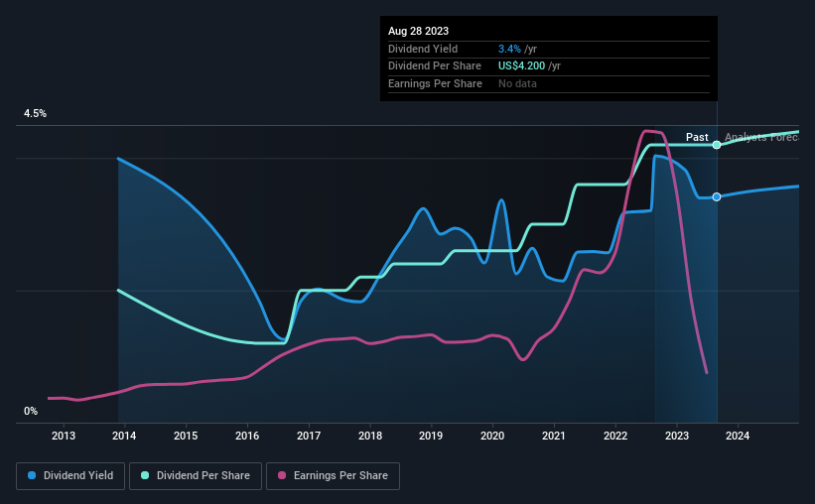The image size is (815, 504).
Task: Toggle the Earnings Per Share legend button
Action: (333, 476)
